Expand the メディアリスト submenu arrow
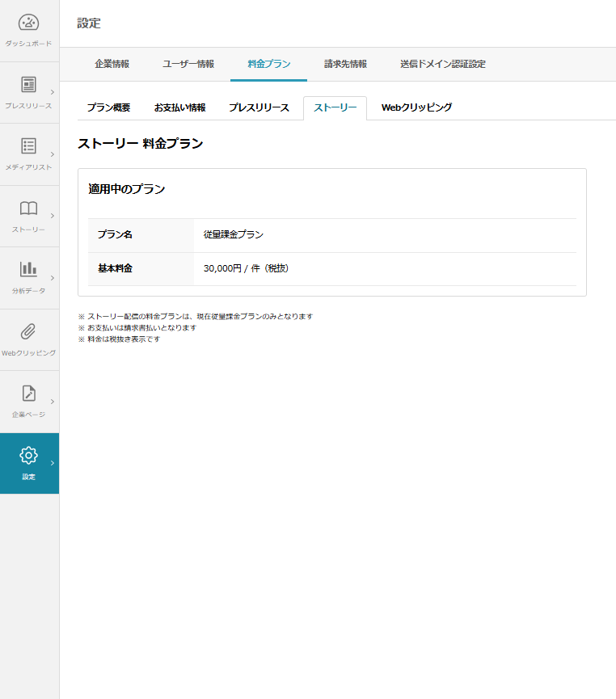This screenshot has height=699, width=616. (x=53, y=154)
